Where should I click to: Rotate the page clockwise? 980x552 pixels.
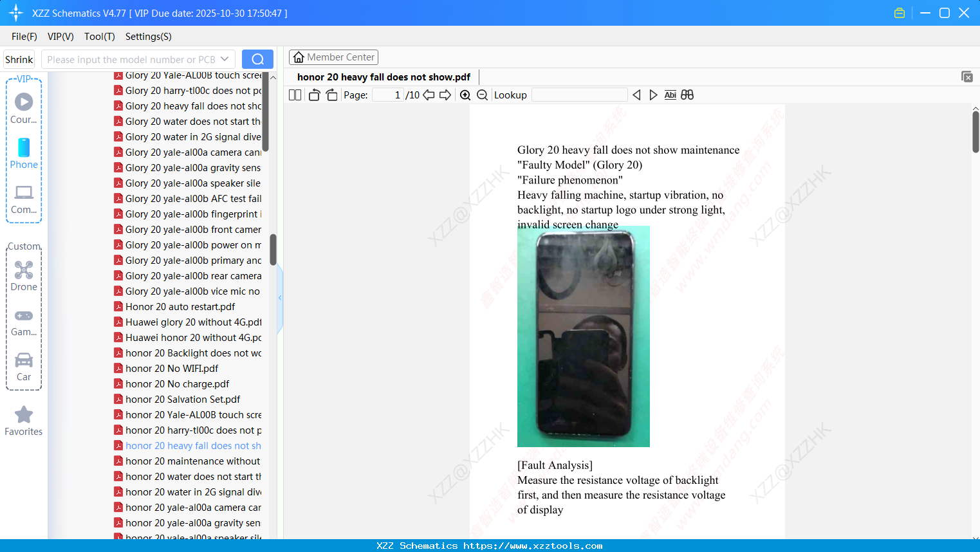coord(331,95)
